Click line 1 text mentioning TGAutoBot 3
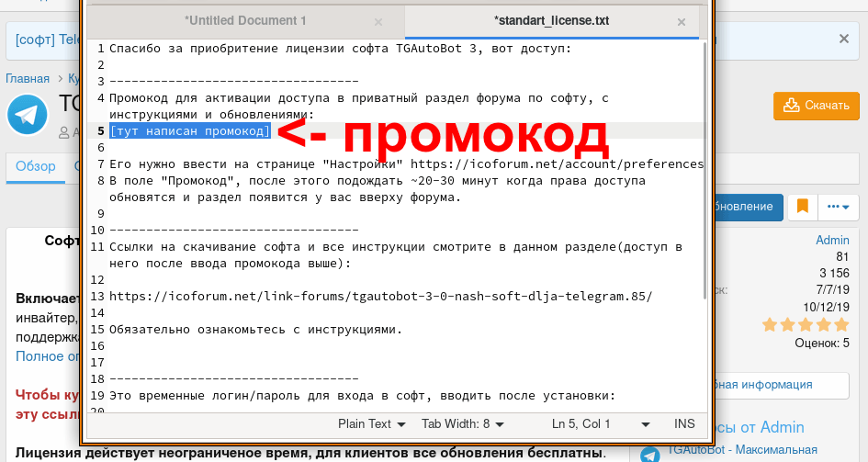This screenshot has height=462, width=868. tap(340, 49)
